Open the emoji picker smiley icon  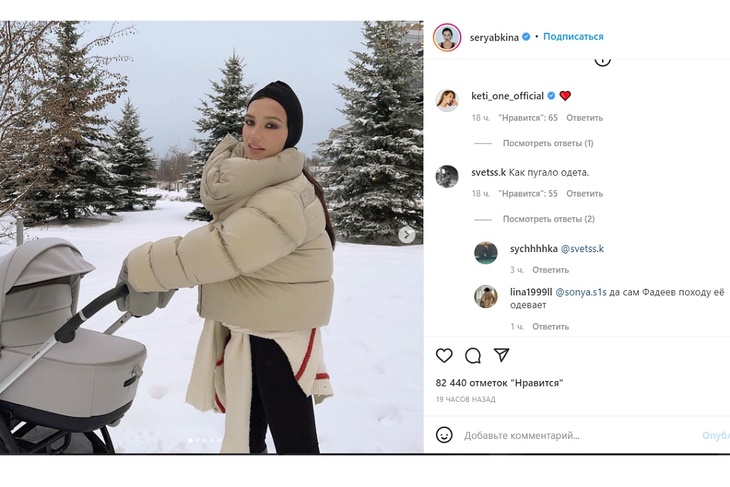pos(444,435)
